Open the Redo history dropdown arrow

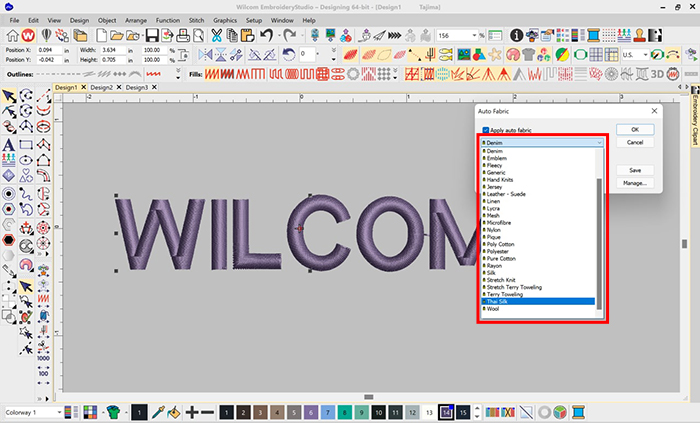click(x=302, y=35)
